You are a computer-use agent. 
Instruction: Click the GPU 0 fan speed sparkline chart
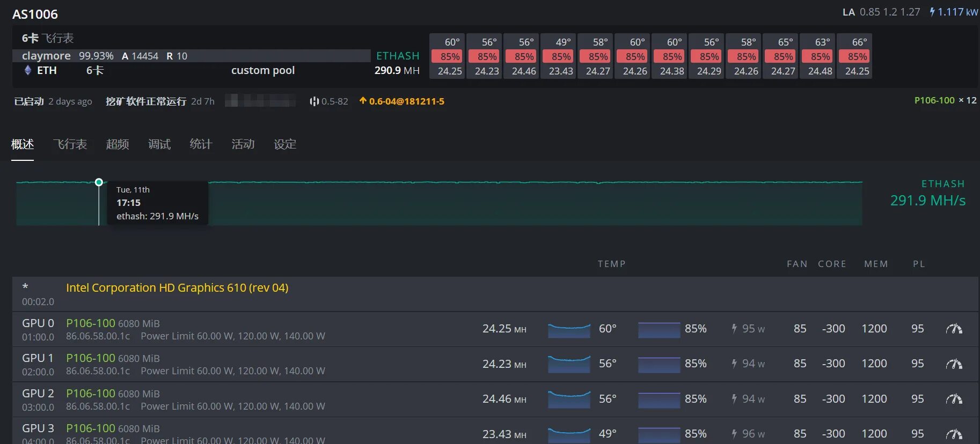tap(659, 329)
